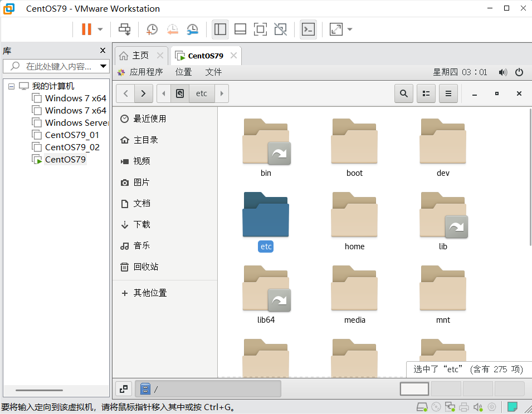Click the window switcher icon in bottom panel
Viewport: 532px width, 414px height.
[124, 389]
